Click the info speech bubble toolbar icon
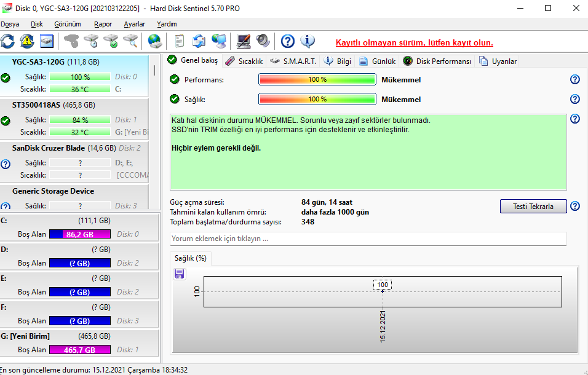The height and width of the screenshot is (375, 588). pos(308,41)
